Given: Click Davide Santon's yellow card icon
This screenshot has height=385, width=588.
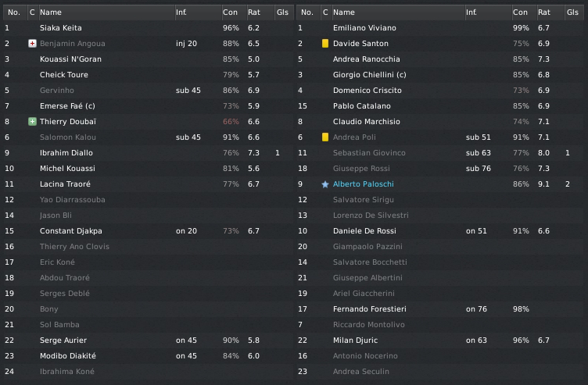Looking at the screenshot, I should tap(324, 44).
